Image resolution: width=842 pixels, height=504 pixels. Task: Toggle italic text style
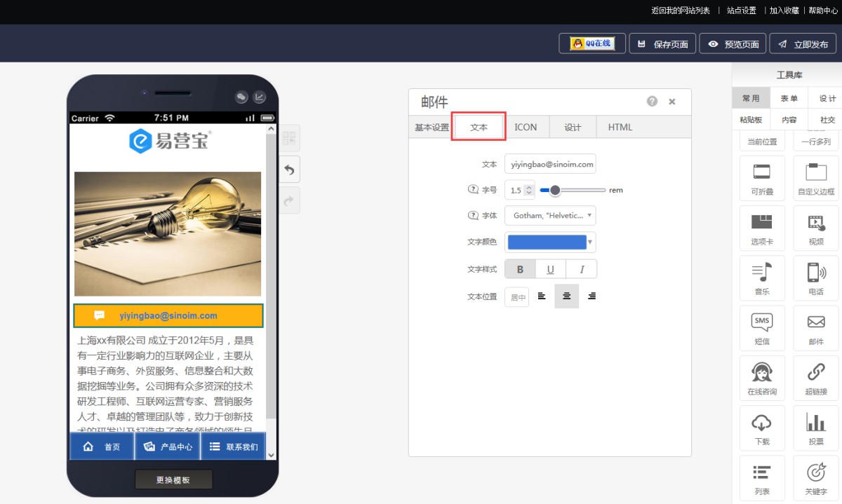coord(582,269)
